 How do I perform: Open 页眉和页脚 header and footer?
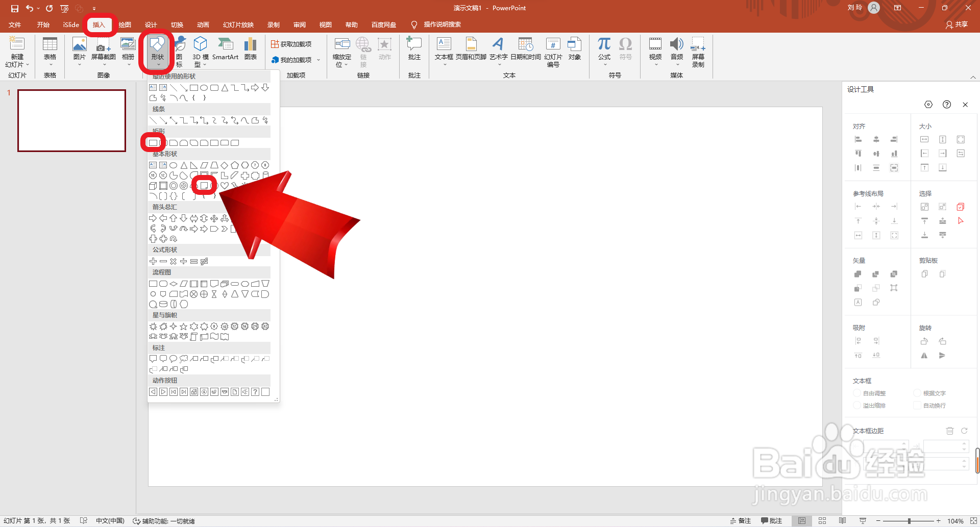pos(471,48)
